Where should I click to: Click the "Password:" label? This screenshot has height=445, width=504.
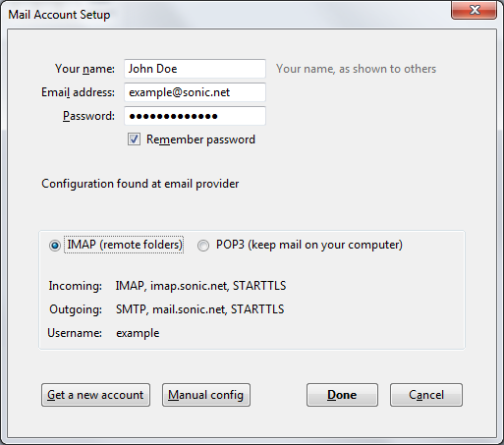(x=88, y=116)
